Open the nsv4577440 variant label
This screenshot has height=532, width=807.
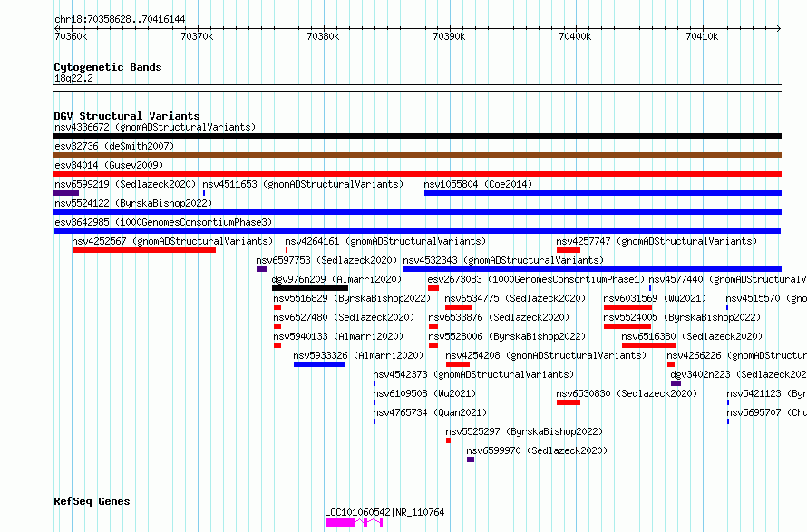[727, 279]
